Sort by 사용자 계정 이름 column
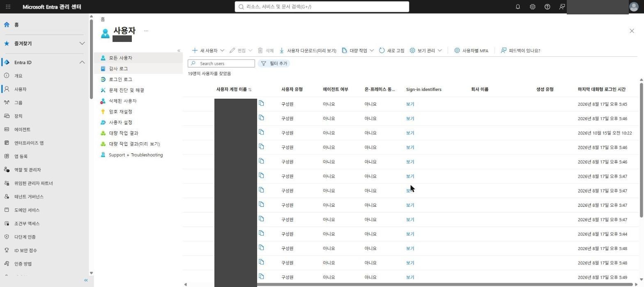Viewport: 644px width, 287px height. pos(234,89)
